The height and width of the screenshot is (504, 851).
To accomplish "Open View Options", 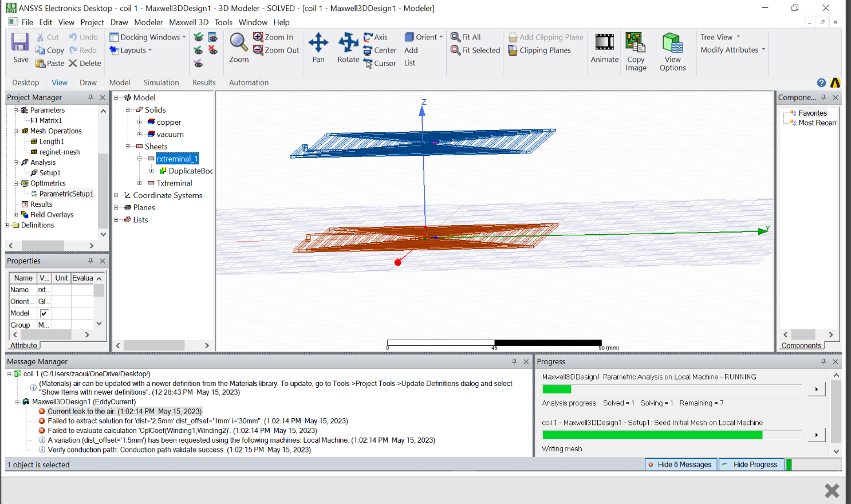I will [x=672, y=42].
